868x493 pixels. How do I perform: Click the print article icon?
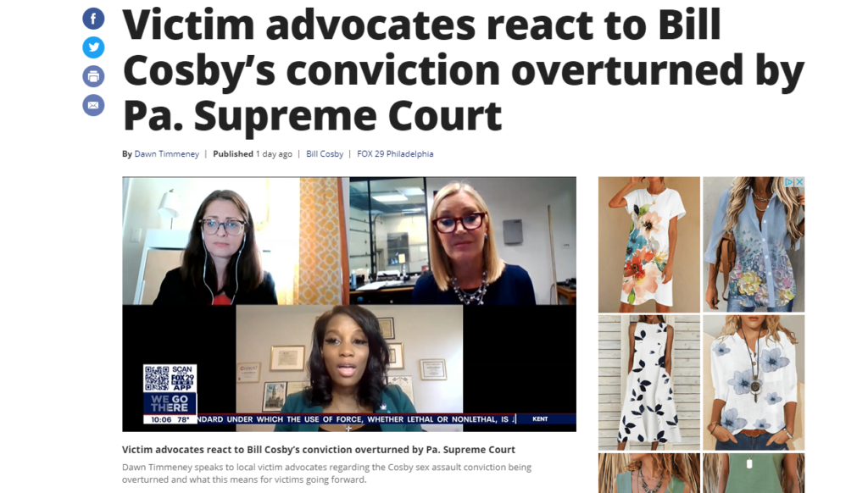pos(93,75)
